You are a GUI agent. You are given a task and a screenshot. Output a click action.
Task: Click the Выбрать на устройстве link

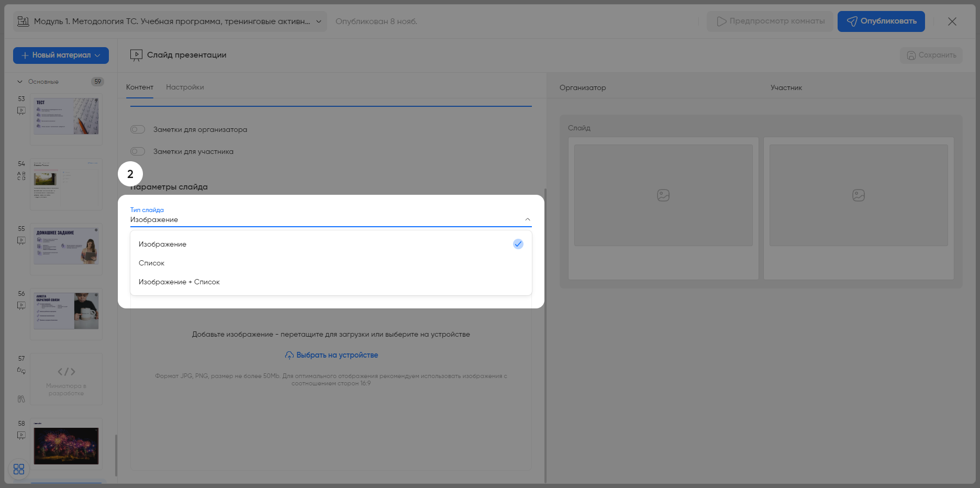point(337,355)
